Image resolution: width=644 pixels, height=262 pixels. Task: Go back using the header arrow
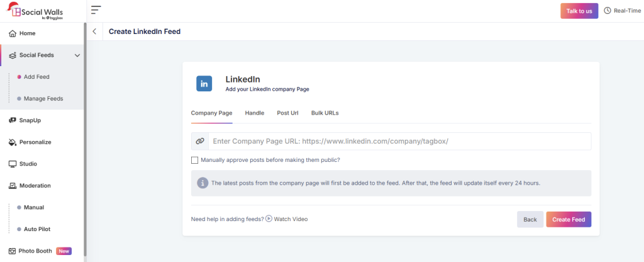[94, 31]
